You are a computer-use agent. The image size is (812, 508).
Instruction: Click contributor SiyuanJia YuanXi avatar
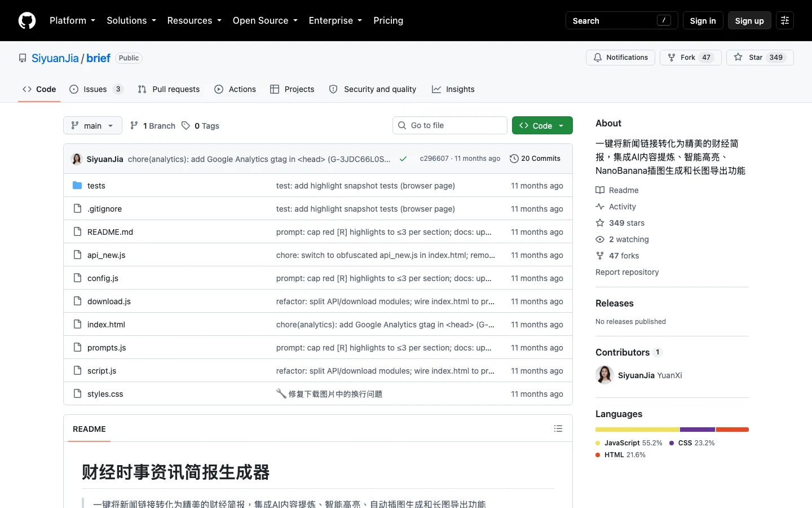click(x=604, y=375)
